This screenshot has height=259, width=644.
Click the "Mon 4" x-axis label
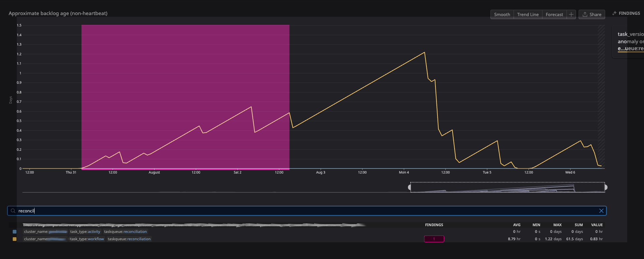404,172
